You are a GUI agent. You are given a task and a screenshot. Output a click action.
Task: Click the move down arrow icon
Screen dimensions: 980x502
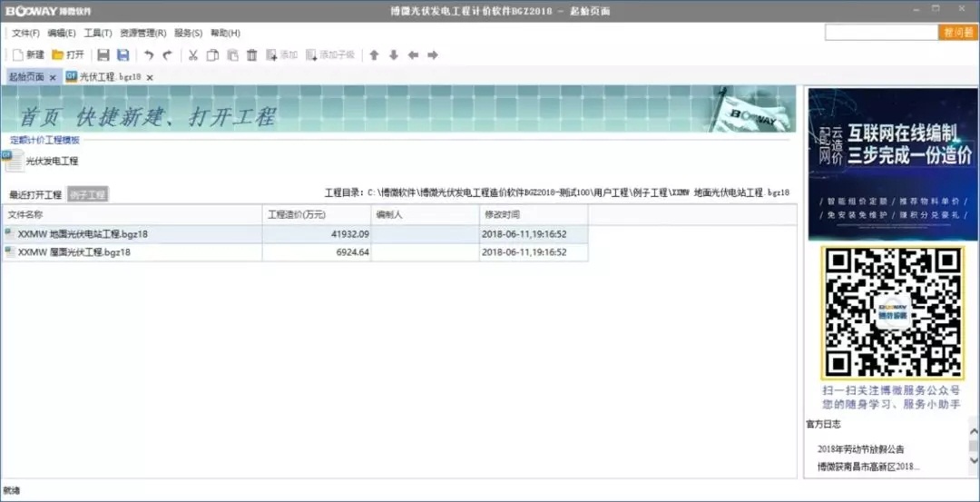click(394, 55)
